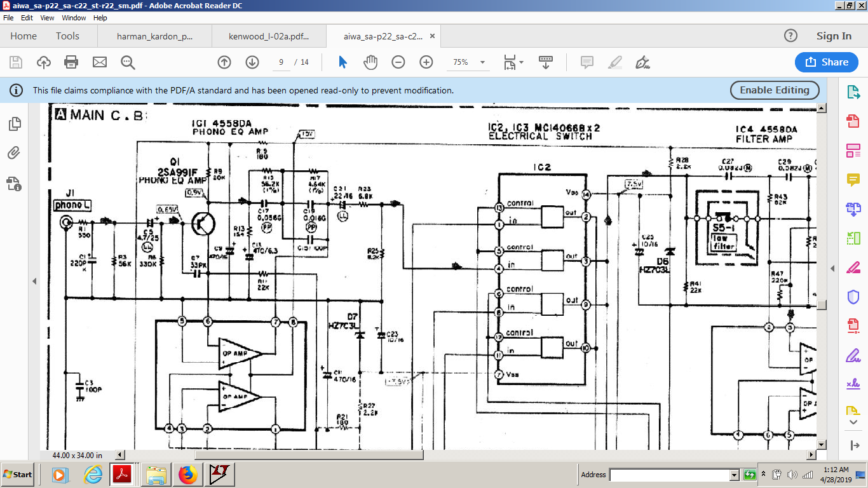Open Compress PDF tool in right pane
868x488 pixels.
(x=853, y=326)
